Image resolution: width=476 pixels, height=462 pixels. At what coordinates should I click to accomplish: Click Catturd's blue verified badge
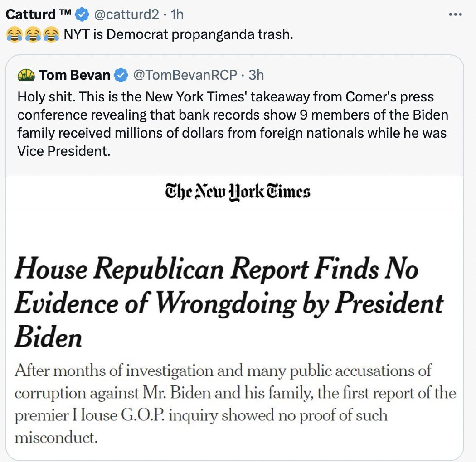81,15
